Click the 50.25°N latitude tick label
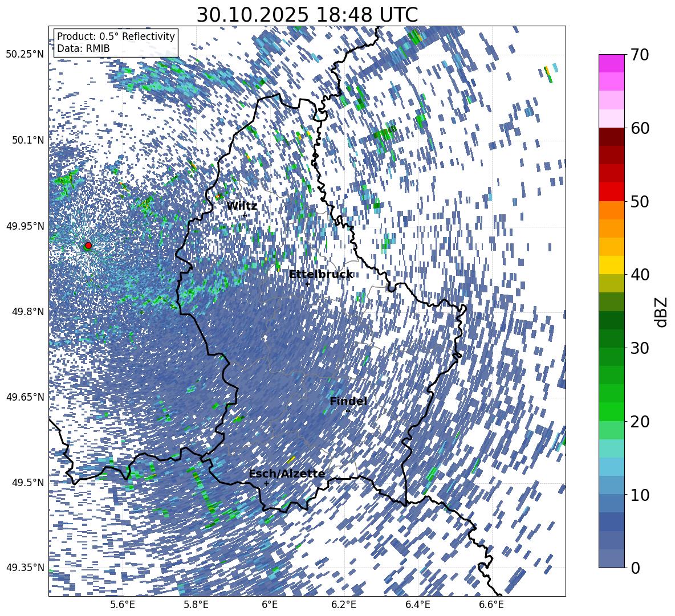Screen dimensions: 675x616 [25, 55]
